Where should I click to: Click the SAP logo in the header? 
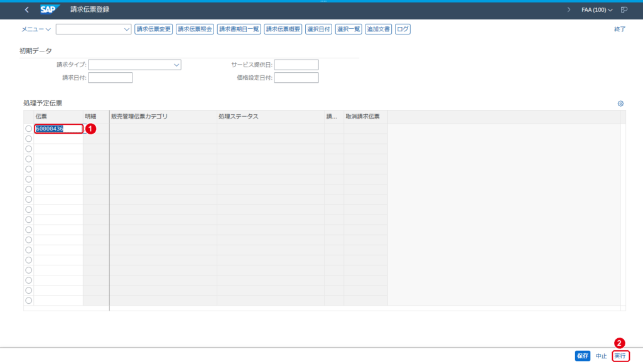(50, 9)
